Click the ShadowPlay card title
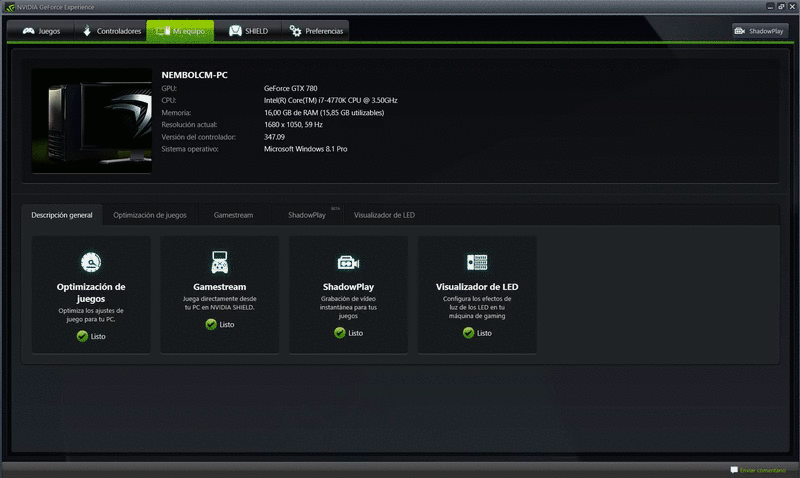Screen dimensions: 800x478 tap(348, 287)
